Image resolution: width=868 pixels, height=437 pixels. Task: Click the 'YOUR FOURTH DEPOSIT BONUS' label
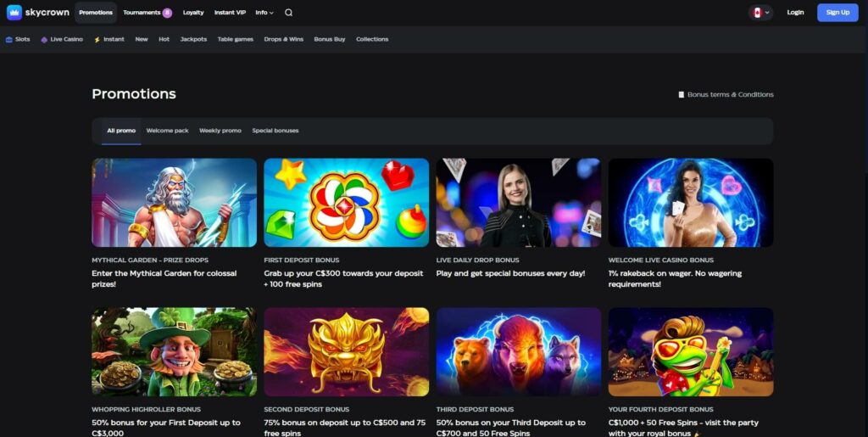click(x=661, y=409)
